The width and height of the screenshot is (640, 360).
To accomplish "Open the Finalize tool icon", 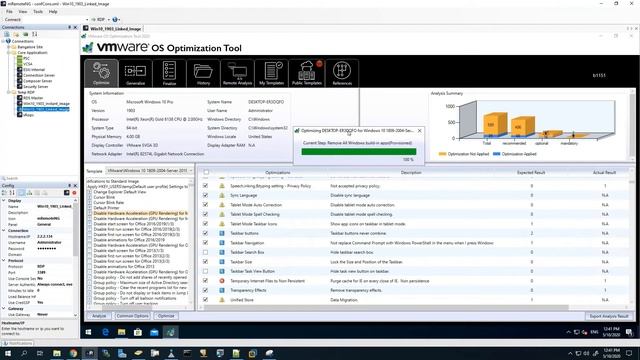I will click(169, 73).
